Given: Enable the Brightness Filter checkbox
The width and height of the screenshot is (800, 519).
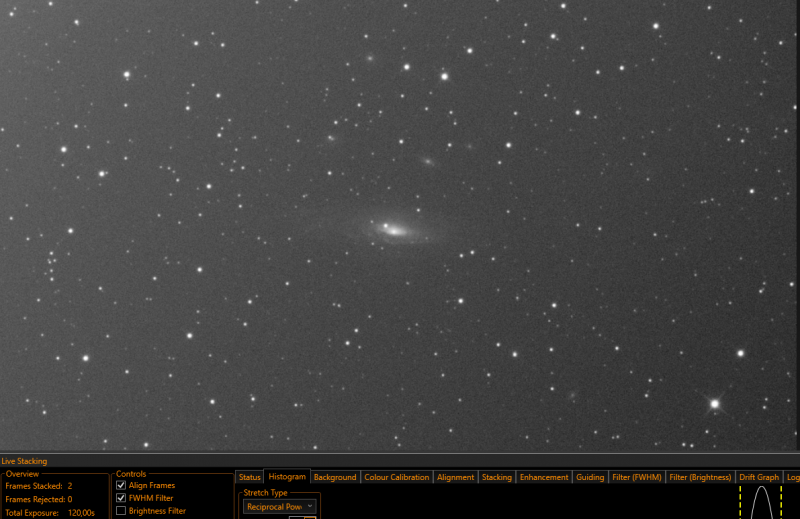Looking at the screenshot, I should click(x=121, y=511).
